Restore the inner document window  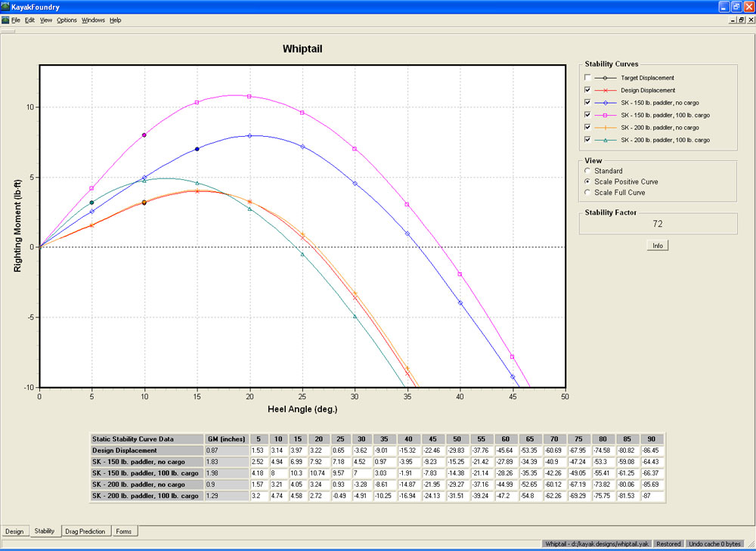(740, 20)
